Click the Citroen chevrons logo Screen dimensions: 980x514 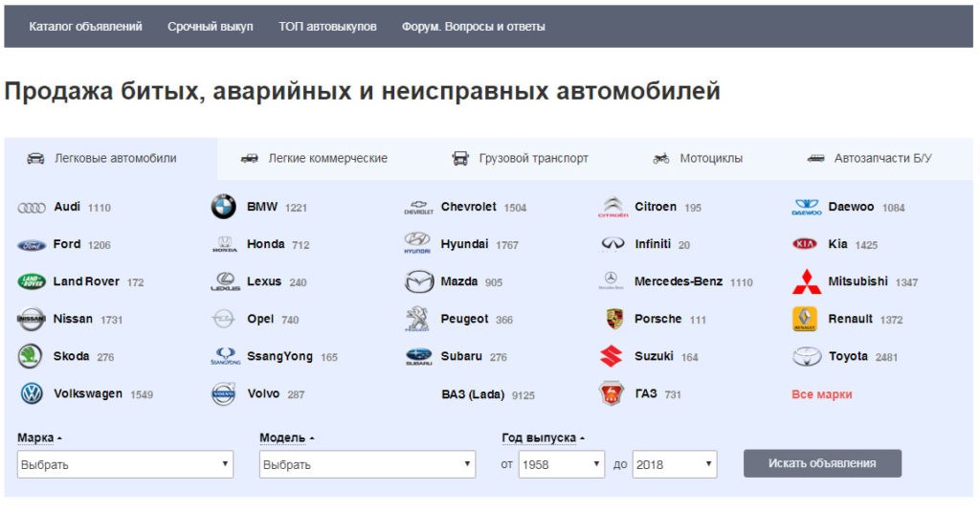[x=612, y=207]
